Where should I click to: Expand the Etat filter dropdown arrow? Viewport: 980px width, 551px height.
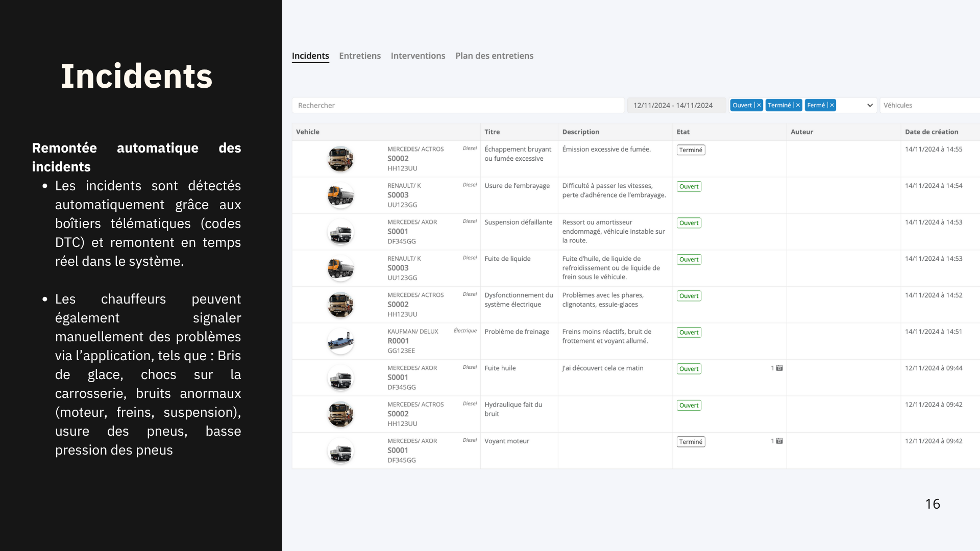click(870, 105)
